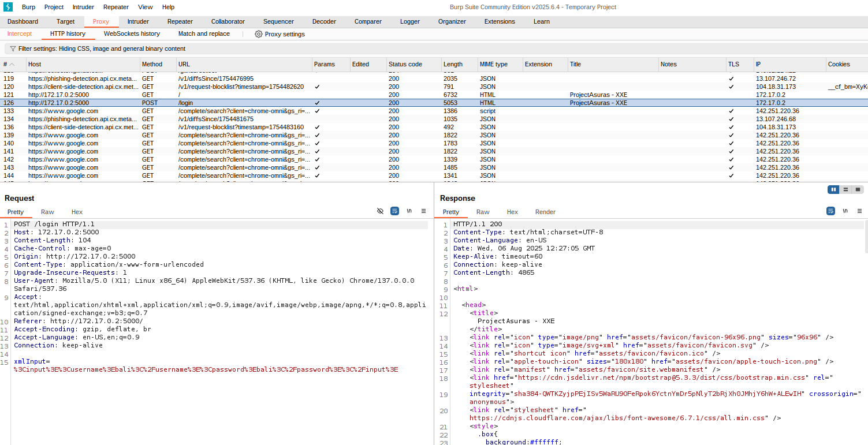Sort by the Method column header

158,64
